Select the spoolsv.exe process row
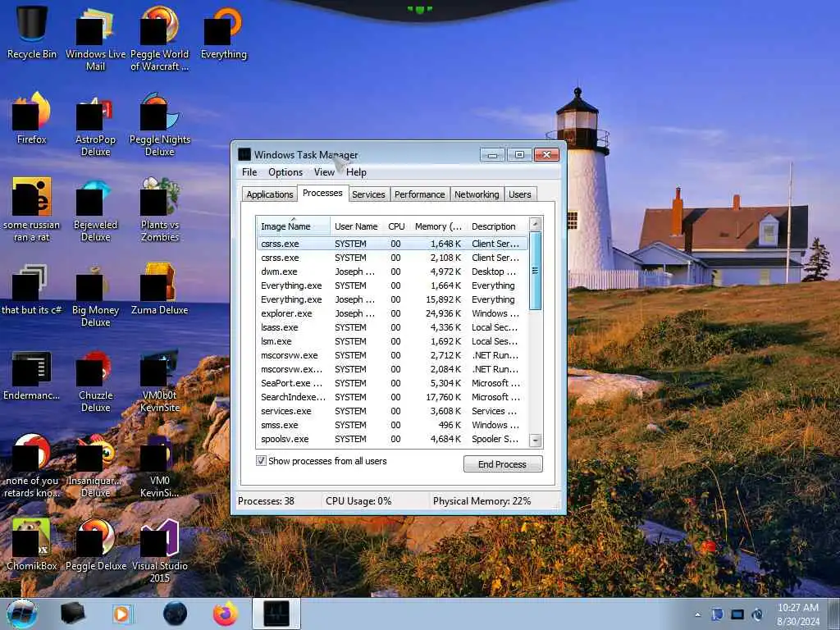The image size is (840, 630). pyautogui.click(x=392, y=439)
